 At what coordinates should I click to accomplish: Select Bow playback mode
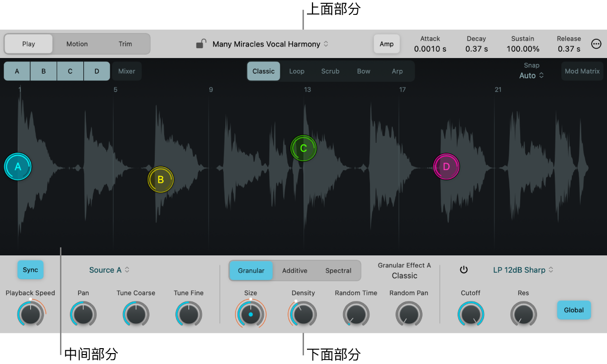(x=364, y=71)
